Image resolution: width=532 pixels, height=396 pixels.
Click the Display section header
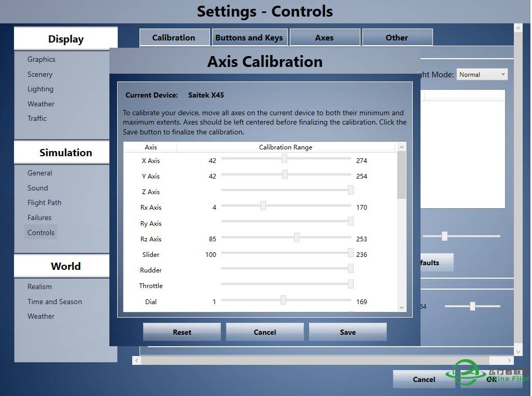point(66,39)
